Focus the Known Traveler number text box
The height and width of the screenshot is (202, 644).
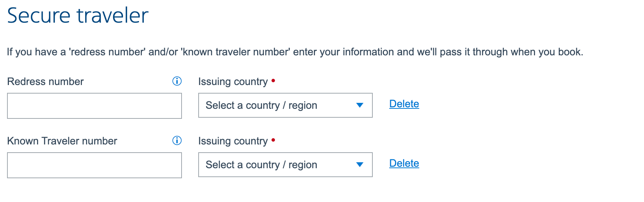(94, 165)
